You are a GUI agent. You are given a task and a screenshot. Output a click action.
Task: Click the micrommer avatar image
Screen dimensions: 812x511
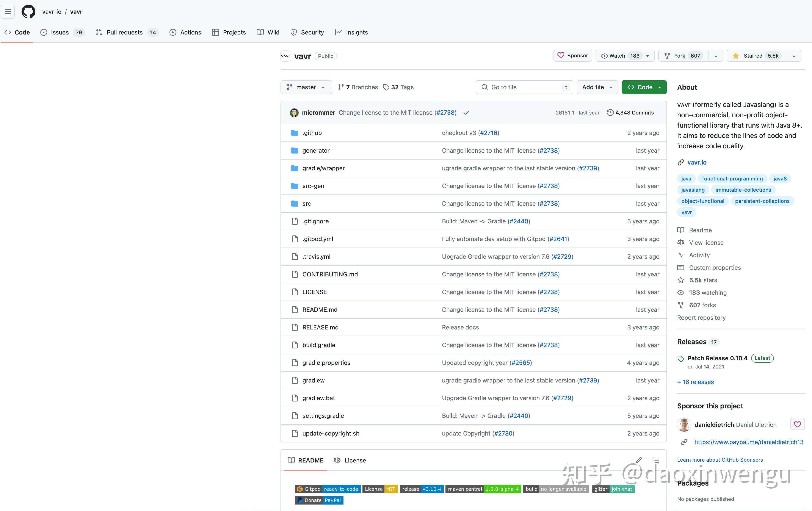[294, 113]
